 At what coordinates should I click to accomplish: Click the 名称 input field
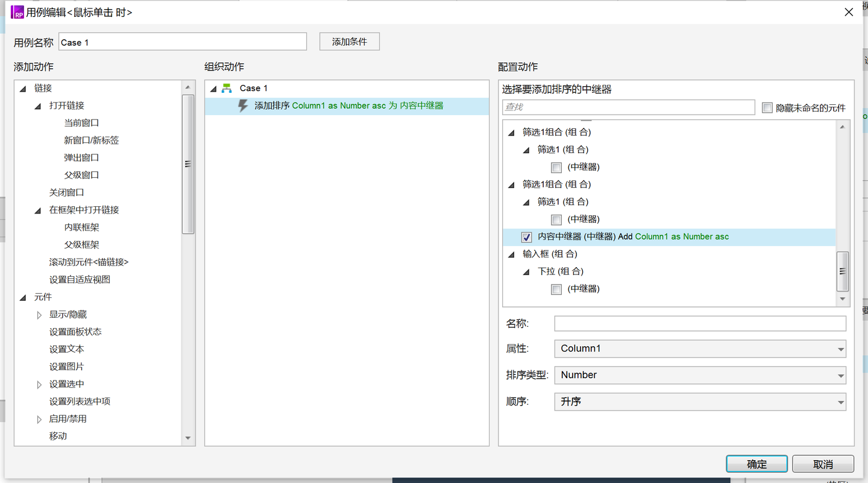[x=700, y=324]
